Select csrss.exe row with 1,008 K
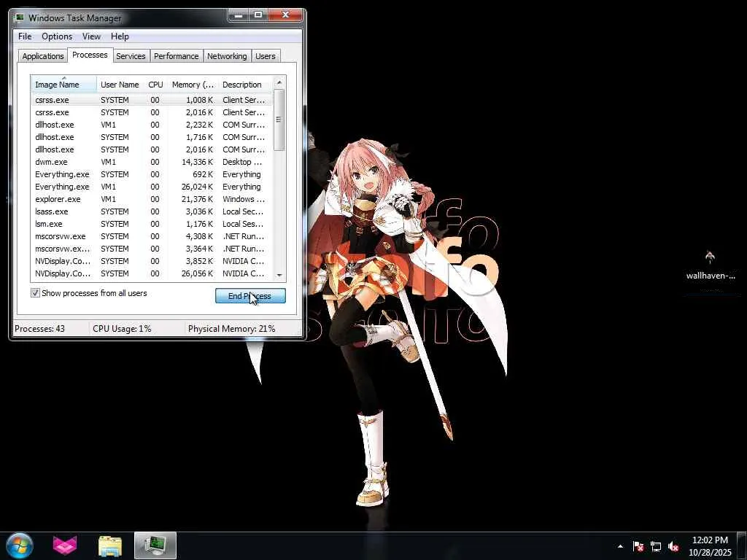Image resolution: width=747 pixels, height=560 pixels. [152, 100]
